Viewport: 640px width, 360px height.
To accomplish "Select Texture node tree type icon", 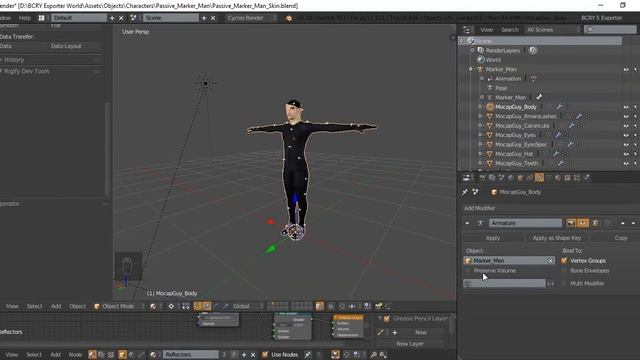I will coord(110,354).
